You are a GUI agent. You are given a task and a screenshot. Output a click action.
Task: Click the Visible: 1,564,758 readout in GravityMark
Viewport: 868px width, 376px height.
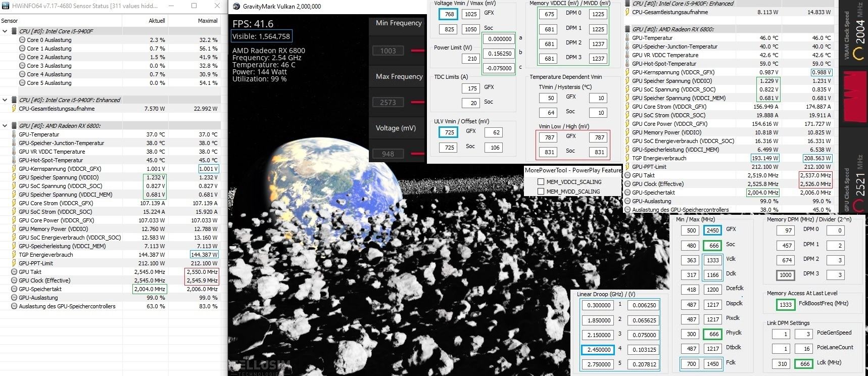tap(261, 36)
